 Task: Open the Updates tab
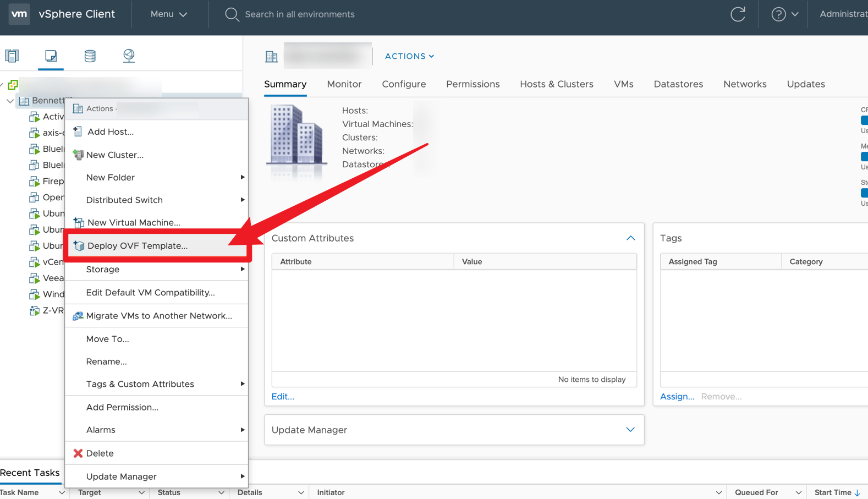tap(806, 84)
